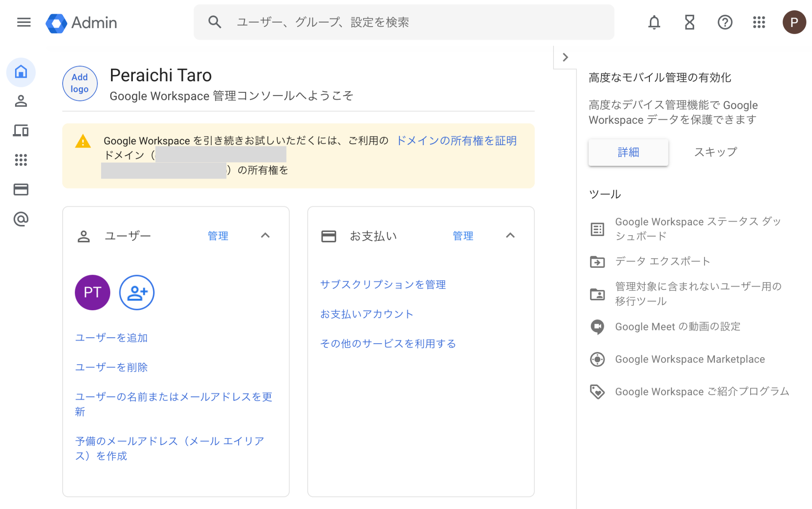Click the referral program tag icon
This screenshot has width=812, height=509.
click(x=597, y=392)
